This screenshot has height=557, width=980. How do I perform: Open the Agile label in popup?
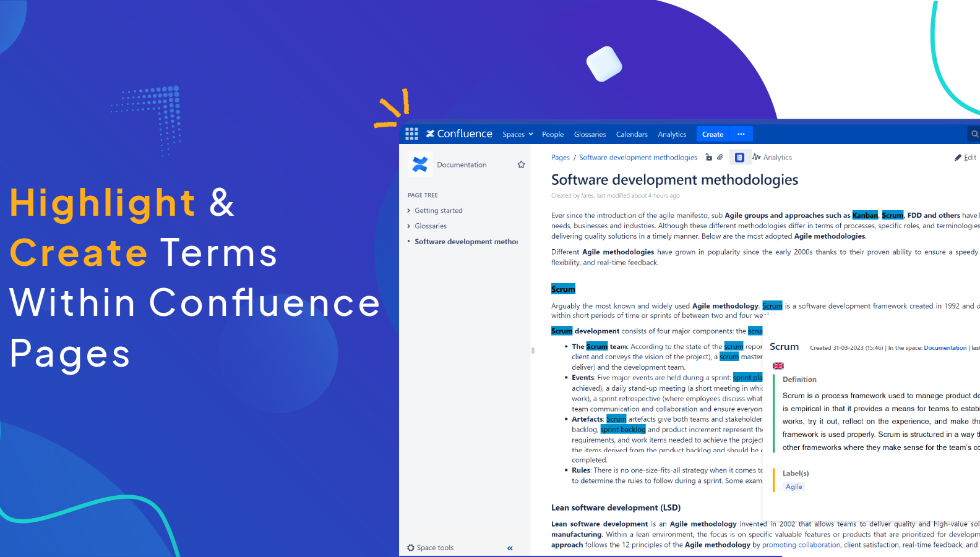794,487
